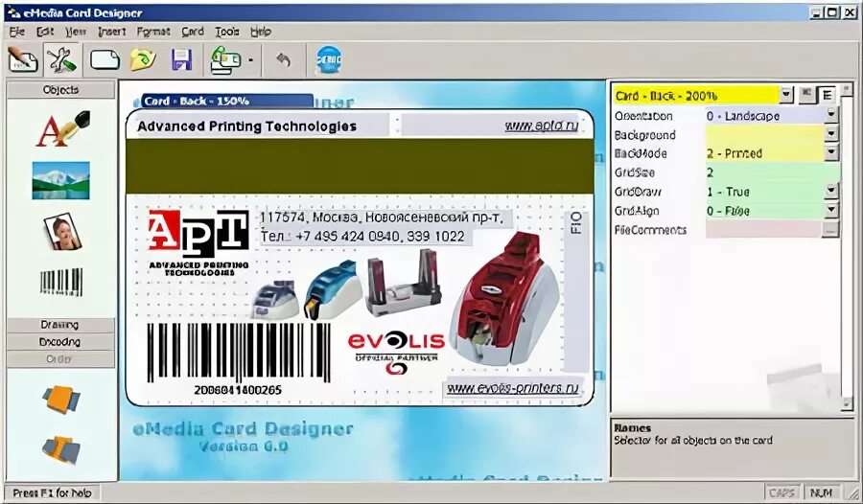Expand the Drawing panel section
Screen dimensions: 863x504
click(60, 325)
